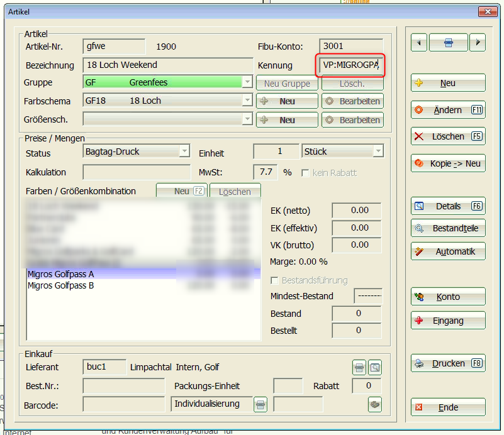Click the Kennung input field
Viewport: 504px width, 435px height.
pos(350,65)
